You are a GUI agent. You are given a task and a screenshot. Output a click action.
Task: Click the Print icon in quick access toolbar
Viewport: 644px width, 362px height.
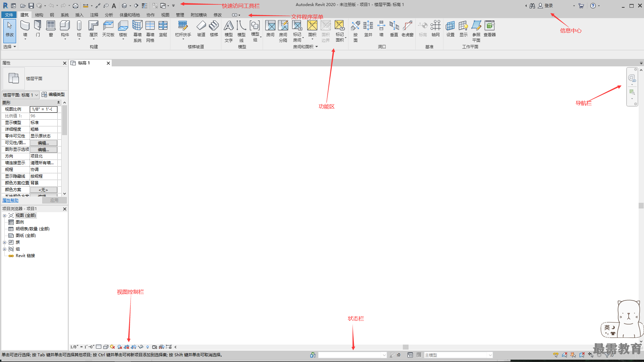tap(75, 6)
